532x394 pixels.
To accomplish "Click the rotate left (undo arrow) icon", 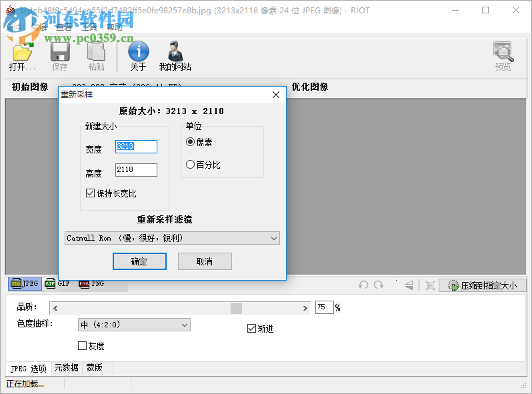I will click(363, 285).
